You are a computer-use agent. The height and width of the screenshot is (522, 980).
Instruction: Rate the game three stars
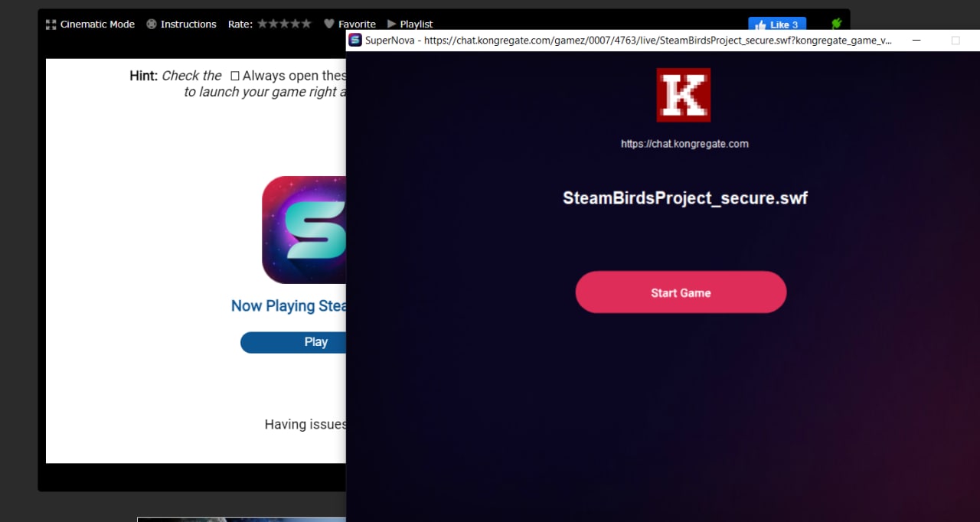(284, 24)
